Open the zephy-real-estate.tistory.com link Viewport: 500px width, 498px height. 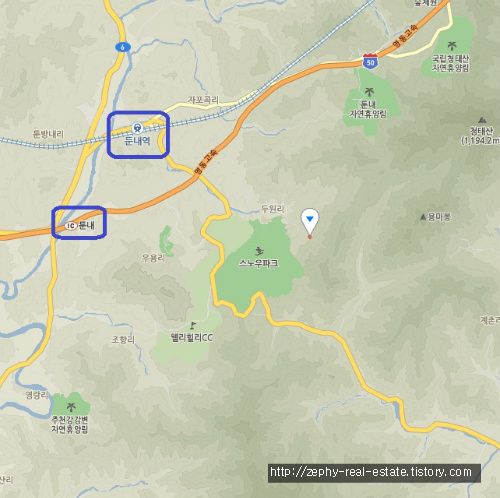point(371,472)
